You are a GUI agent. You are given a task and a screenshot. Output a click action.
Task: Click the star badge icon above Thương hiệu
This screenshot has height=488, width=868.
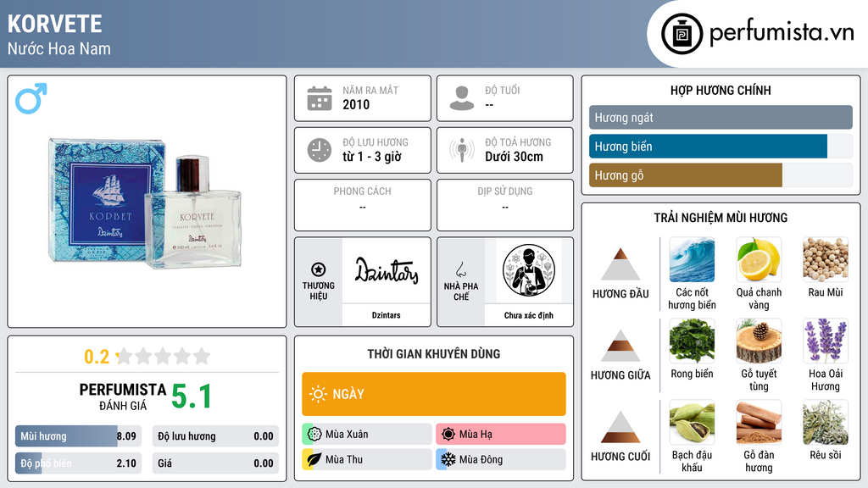[x=319, y=269]
